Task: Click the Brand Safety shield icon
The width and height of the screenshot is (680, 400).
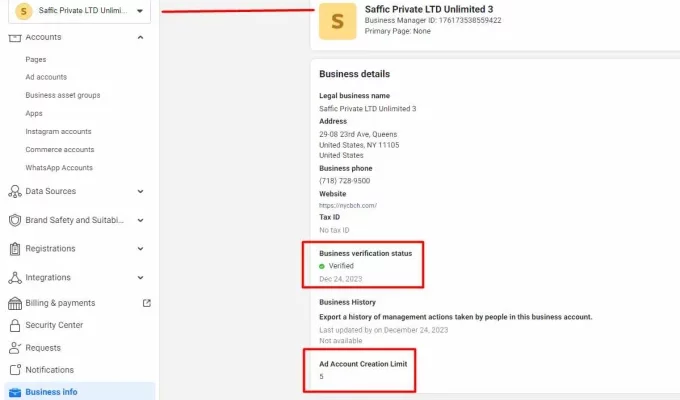Action: click(x=15, y=220)
